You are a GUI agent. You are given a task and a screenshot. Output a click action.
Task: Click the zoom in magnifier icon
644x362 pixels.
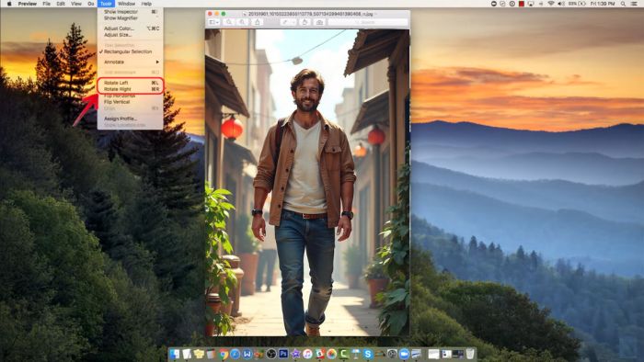click(242, 22)
